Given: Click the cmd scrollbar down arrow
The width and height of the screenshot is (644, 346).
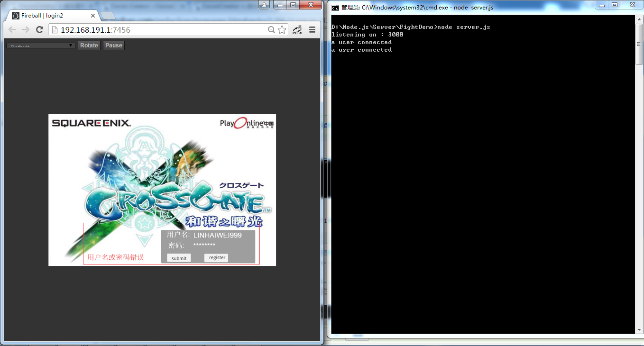Looking at the screenshot, I should click(x=639, y=330).
